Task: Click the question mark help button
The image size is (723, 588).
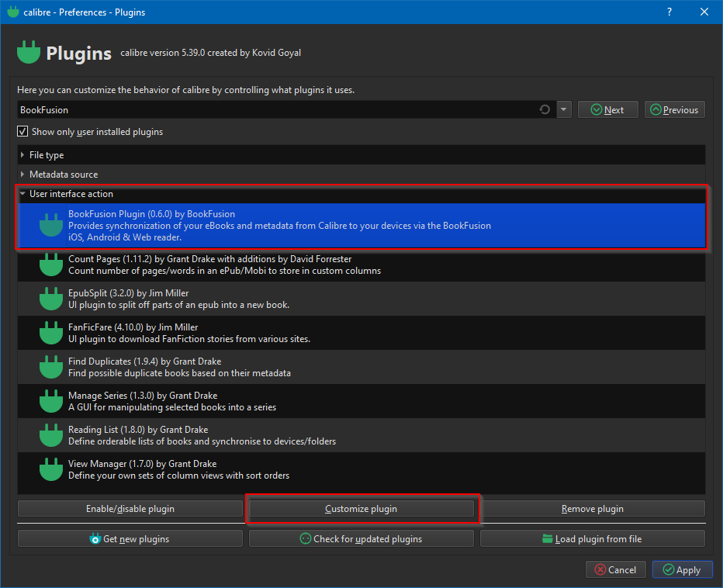Action: click(669, 12)
